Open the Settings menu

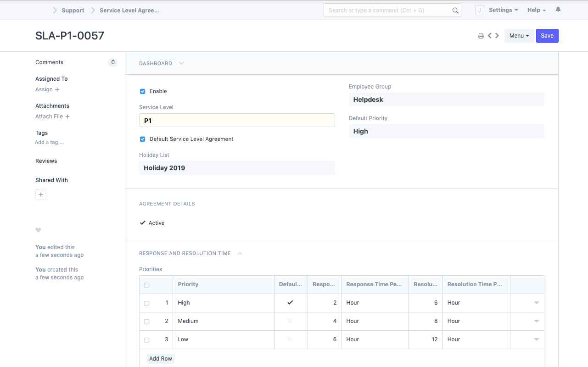[x=503, y=10]
